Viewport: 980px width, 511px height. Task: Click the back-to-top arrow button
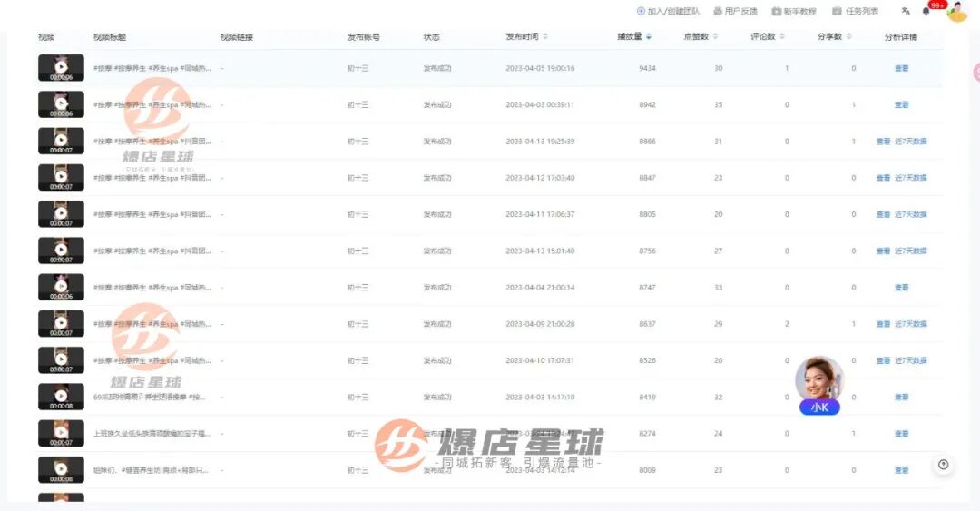pyautogui.click(x=943, y=465)
